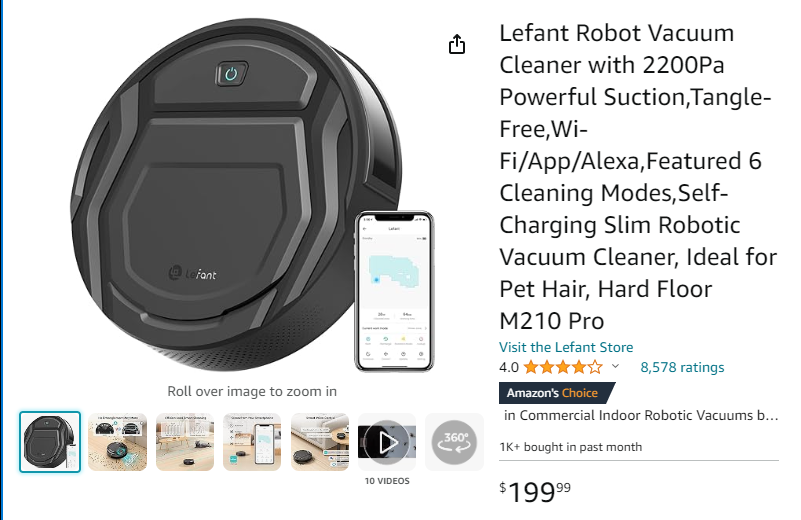Click the 10 VIDEOS label

click(x=387, y=481)
